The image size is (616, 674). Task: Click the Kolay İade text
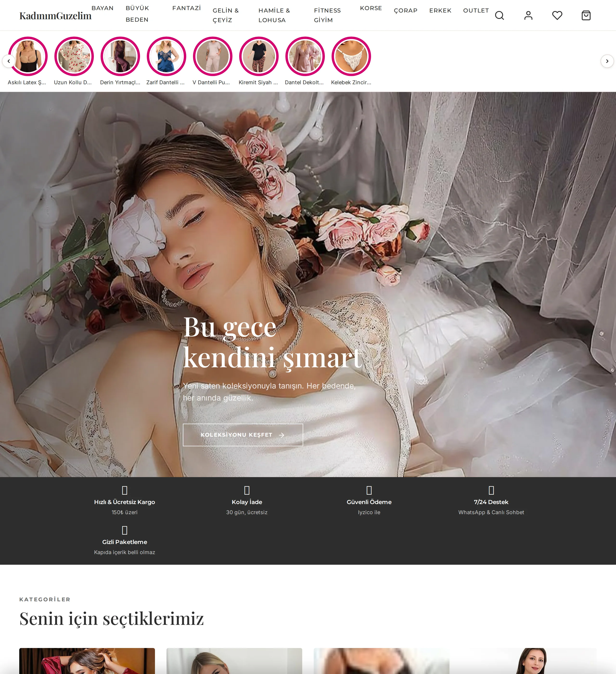pyautogui.click(x=247, y=502)
